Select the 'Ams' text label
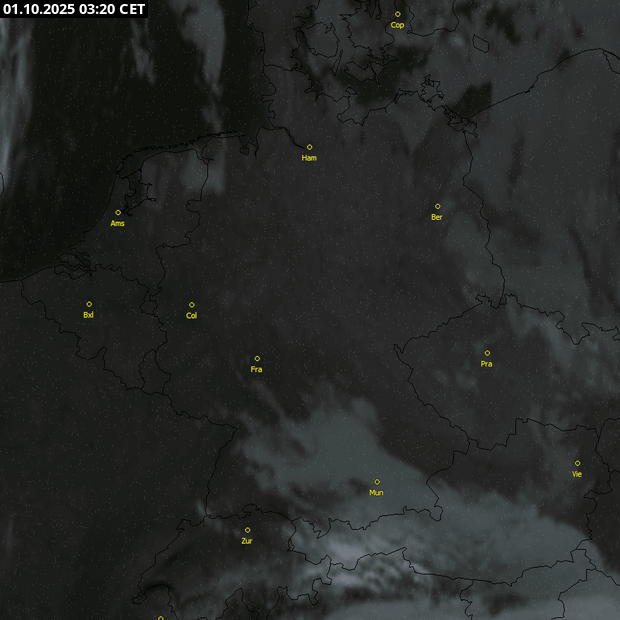 click(x=118, y=223)
